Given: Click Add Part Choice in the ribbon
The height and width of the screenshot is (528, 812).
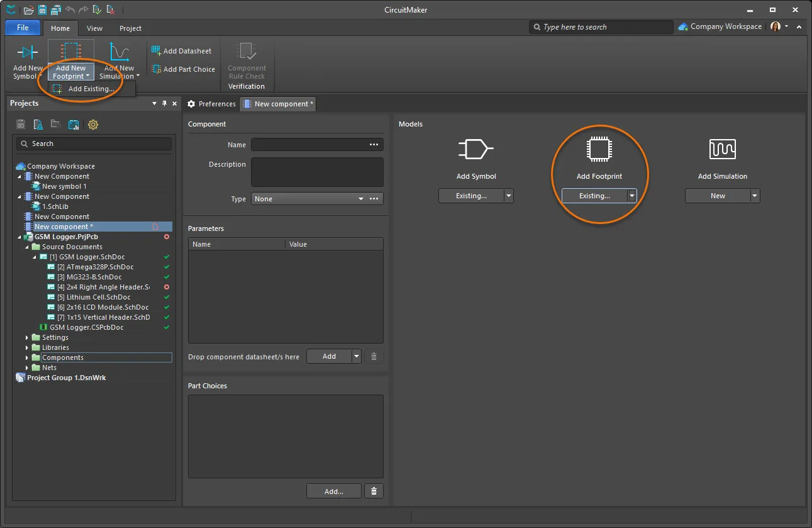Looking at the screenshot, I should click(x=183, y=69).
